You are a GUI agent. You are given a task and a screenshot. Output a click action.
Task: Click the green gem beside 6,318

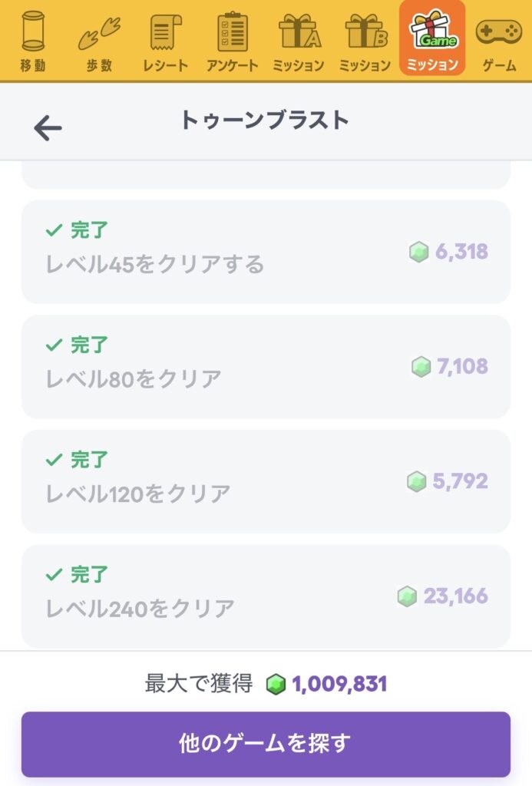419,252
